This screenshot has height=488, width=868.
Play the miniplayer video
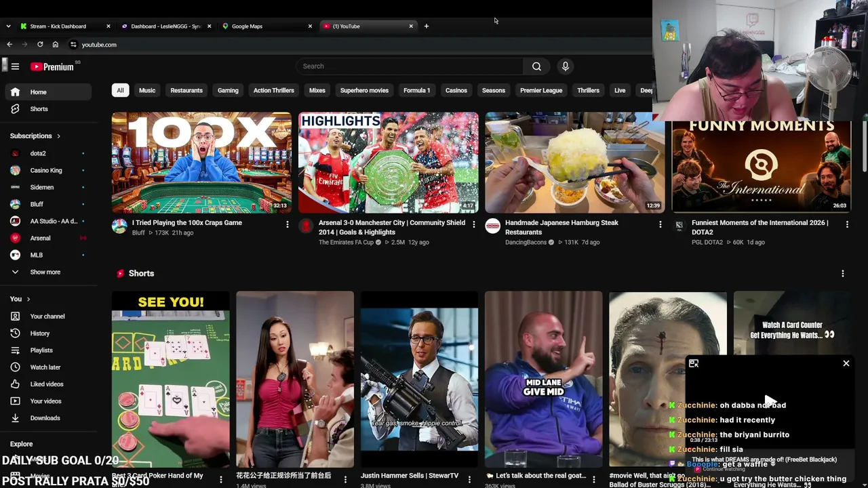[x=770, y=401]
